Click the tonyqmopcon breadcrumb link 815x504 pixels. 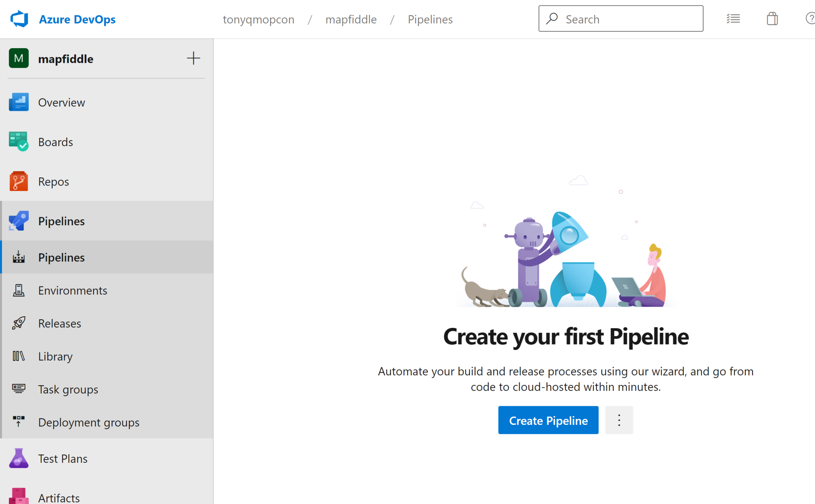coord(258,19)
